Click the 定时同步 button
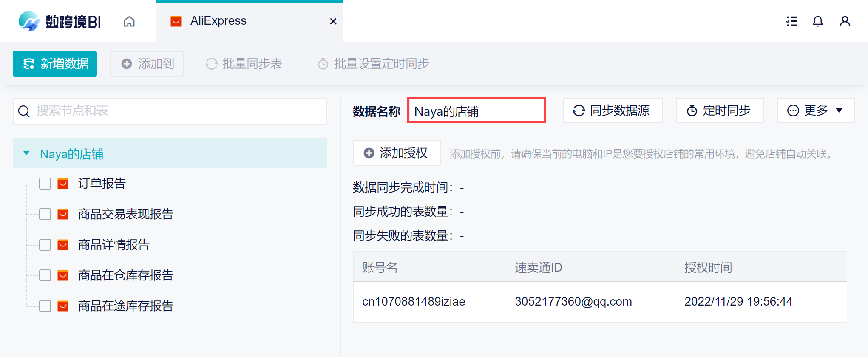Screen dimensions: 868x357 pyautogui.click(x=720, y=110)
